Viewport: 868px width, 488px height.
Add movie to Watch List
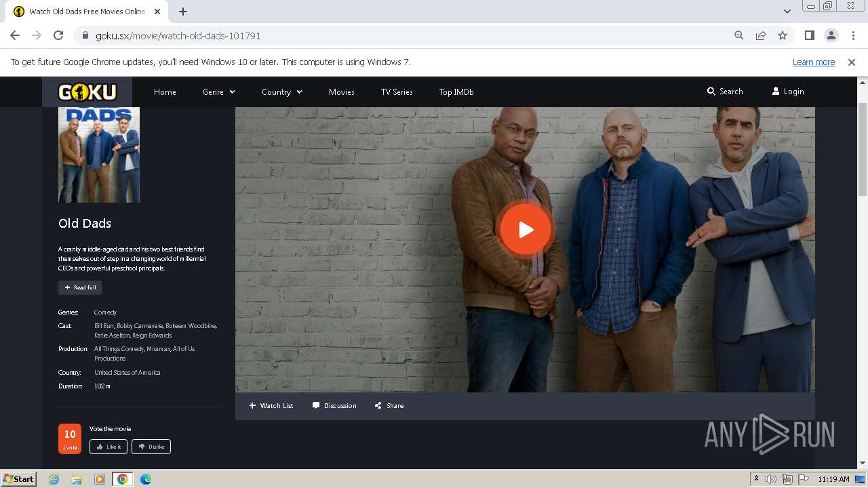[271, 405]
